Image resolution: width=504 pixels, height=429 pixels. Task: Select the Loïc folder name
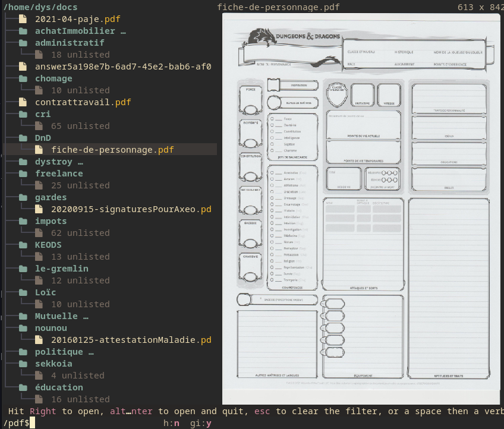click(x=45, y=292)
